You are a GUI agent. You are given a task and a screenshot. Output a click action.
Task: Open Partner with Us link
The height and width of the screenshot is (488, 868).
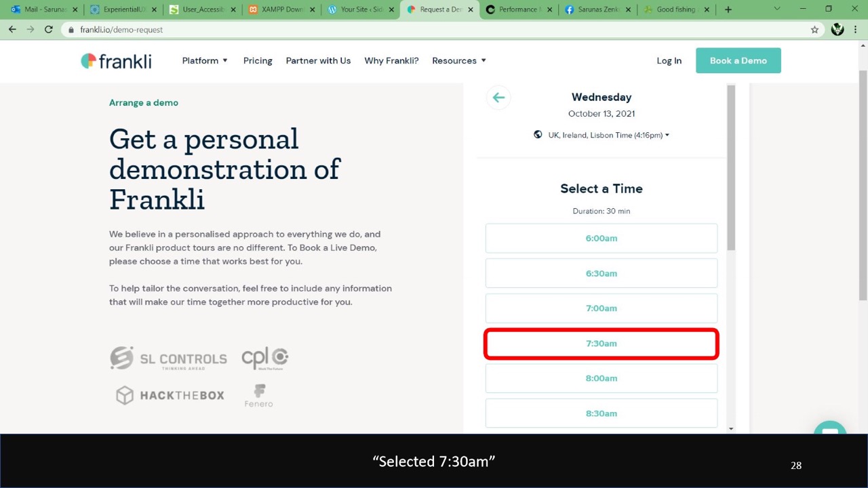[318, 60]
